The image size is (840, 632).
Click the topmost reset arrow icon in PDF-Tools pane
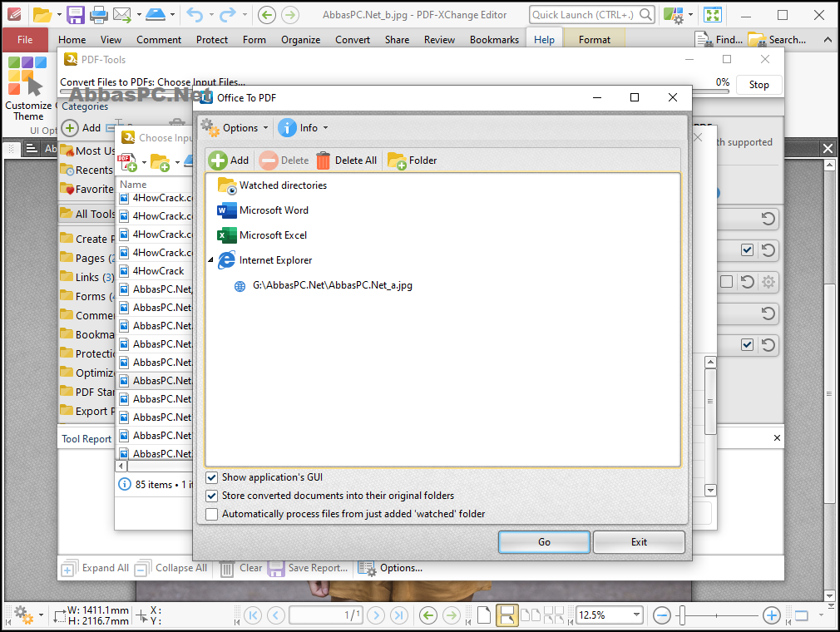[x=768, y=219]
